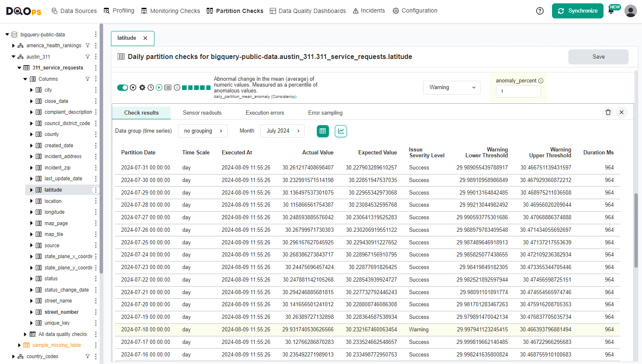Click the Partition Date column header
Screen dimensions: 642x364
138,153
